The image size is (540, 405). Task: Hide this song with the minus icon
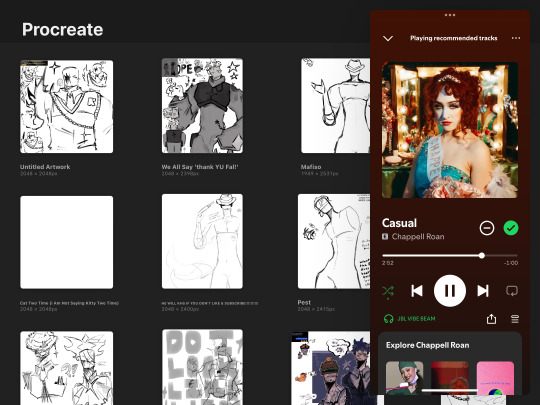487,228
